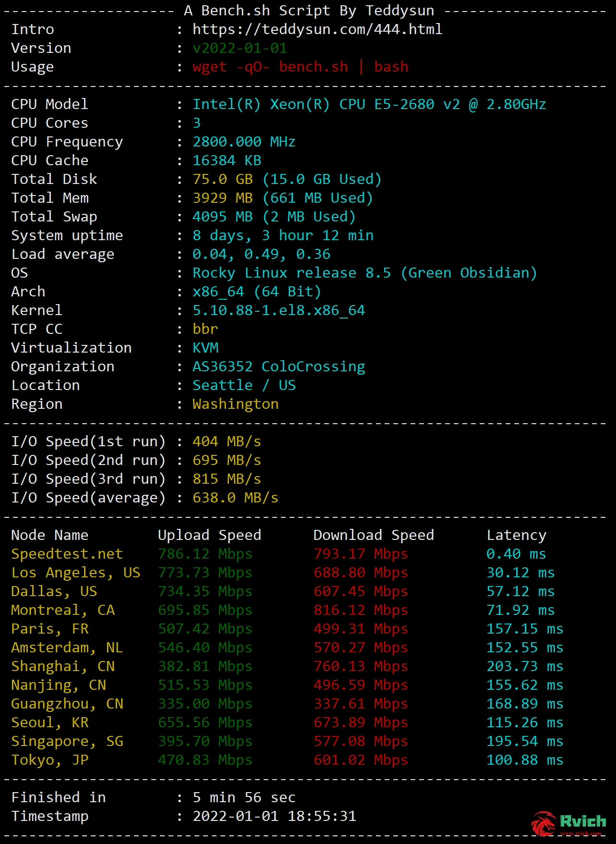This screenshot has width=616, height=844.
Task: Click the Nanjing, CN node name
Action: [x=58, y=685]
